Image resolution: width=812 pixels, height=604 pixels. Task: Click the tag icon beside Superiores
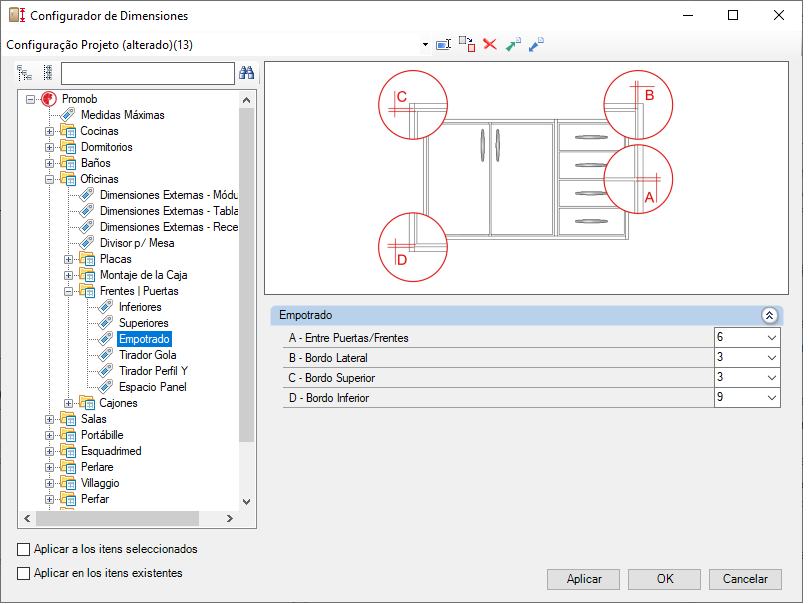pyautogui.click(x=106, y=323)
